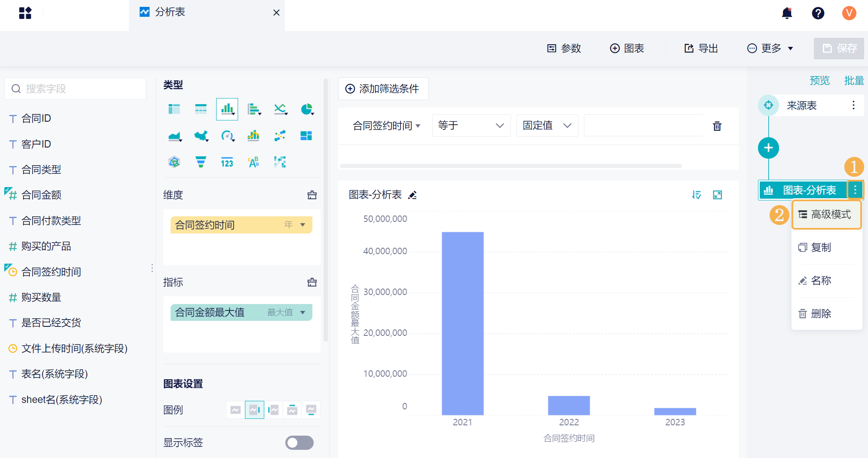
Task: Select the China map chart type
Action: click(x=201, y=136)
